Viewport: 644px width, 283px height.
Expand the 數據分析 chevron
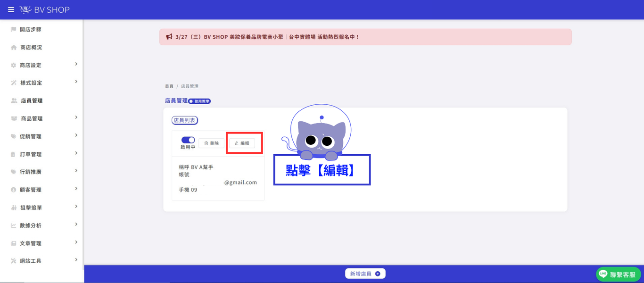point(76,225)
